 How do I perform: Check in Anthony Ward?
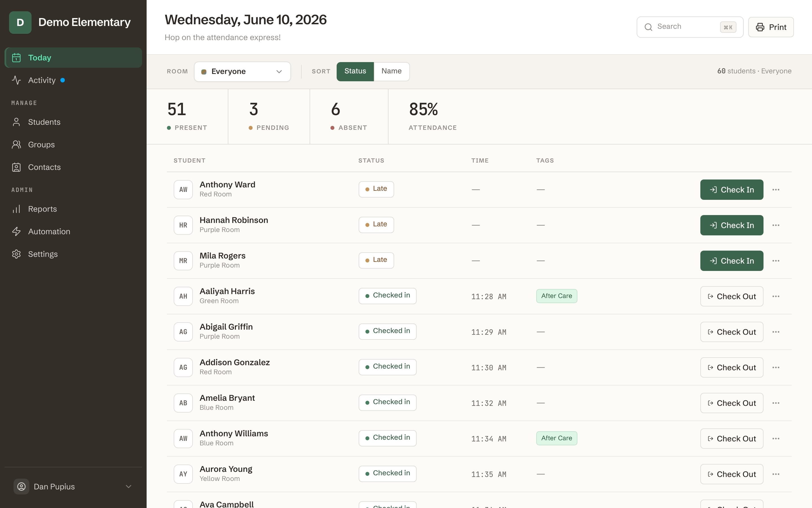click(731, 190)
